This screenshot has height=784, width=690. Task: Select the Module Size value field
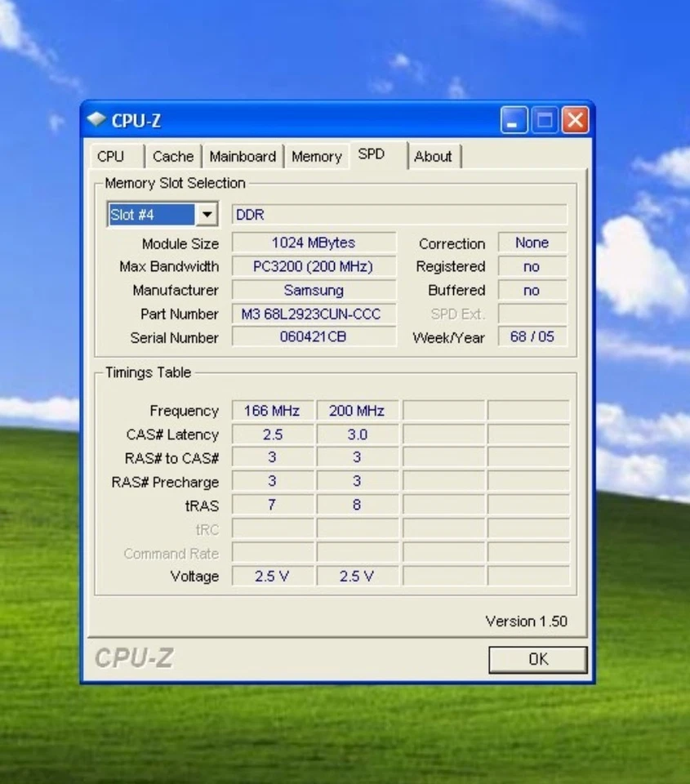click(x=313, y=243)
